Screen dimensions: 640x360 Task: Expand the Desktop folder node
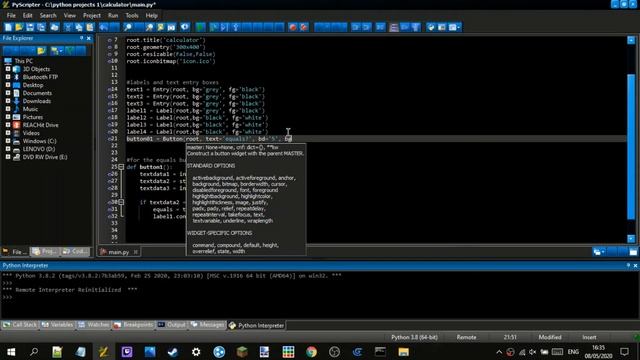8,85
